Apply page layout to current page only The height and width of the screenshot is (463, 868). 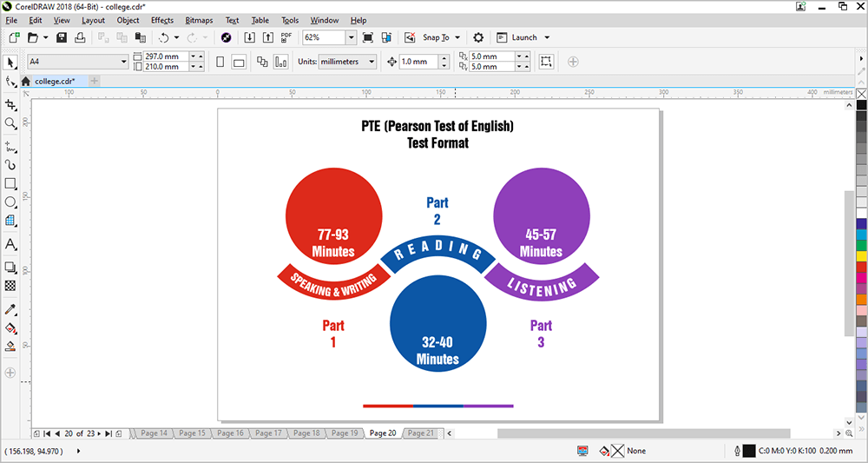(281, 62)
